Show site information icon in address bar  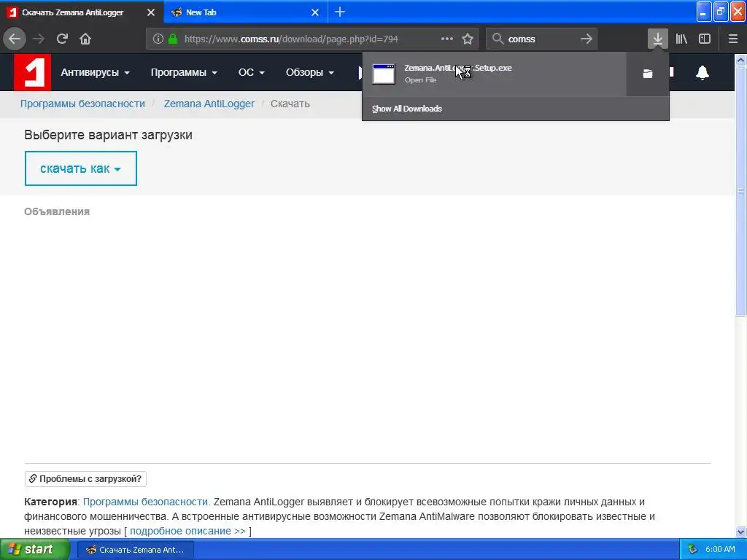158,39
